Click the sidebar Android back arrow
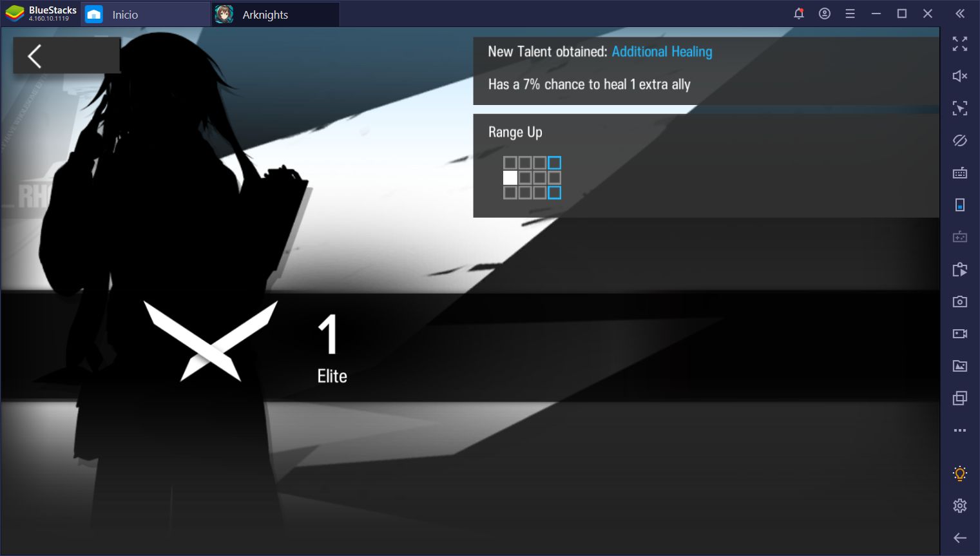 [x=960, y=538]
